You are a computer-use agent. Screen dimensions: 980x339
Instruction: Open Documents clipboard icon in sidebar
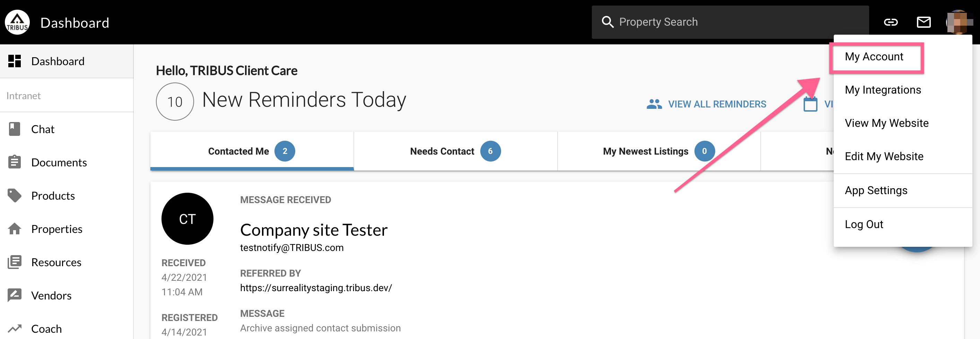tap(15, 163)
